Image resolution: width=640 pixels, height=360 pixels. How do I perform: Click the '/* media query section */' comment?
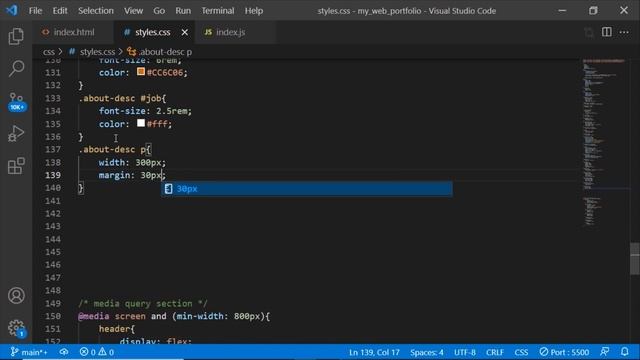[x=142, y=304]
